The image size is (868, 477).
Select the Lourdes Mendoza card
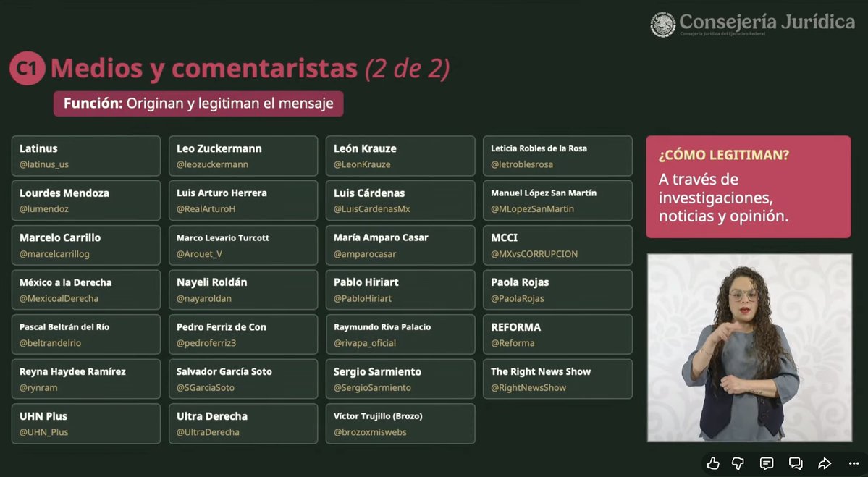(86, 200)
